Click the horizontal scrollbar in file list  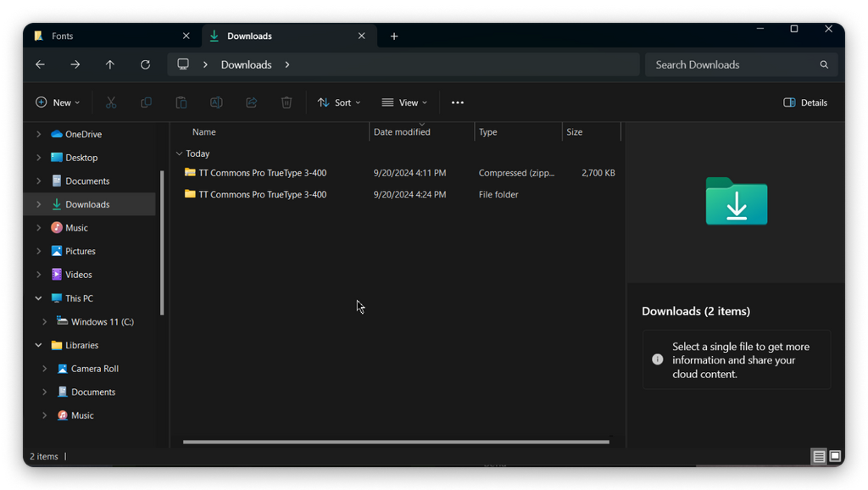click(396, 442)
